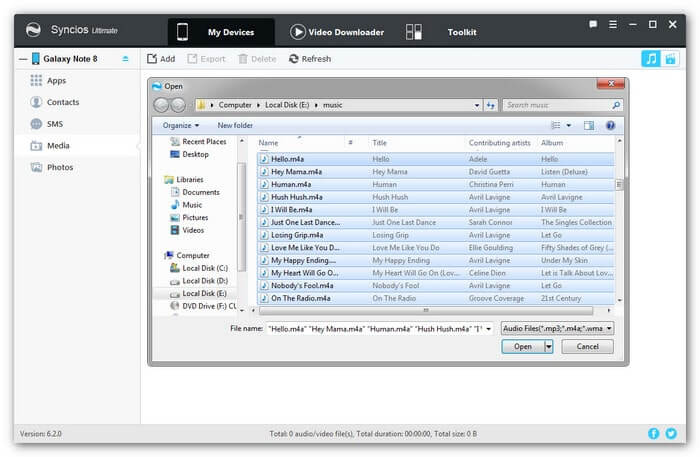The width and height of the screenshot is (700, 457).
Task: Switch to Video Downloader tab
Action: point(337,32)
